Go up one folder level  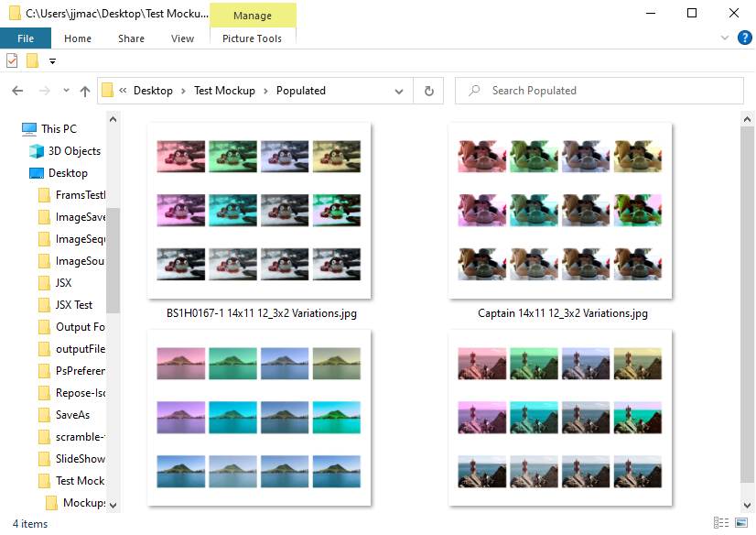click(85, 91)
